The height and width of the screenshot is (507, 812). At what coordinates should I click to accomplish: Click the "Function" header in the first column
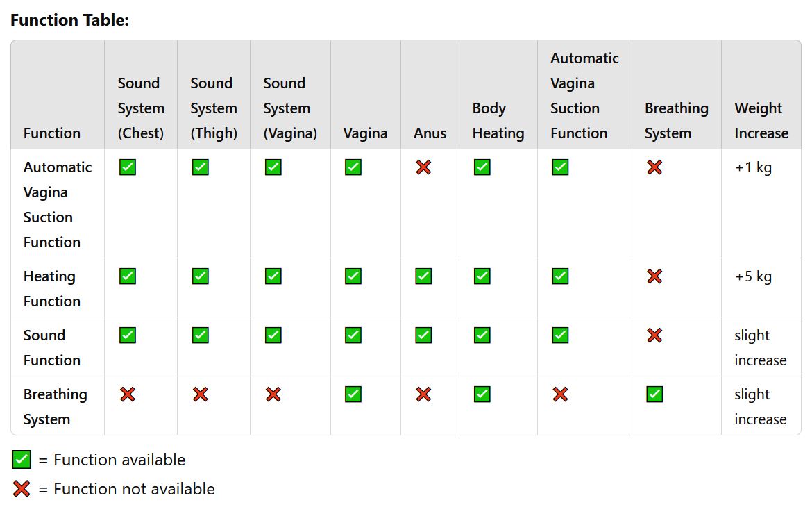coord(51,133)
